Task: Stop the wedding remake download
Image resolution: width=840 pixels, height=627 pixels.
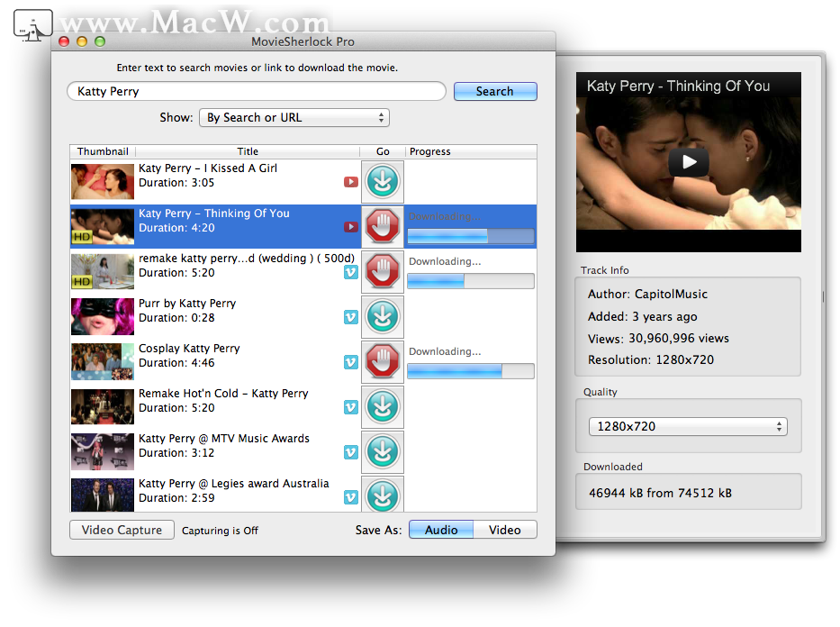Action: coord(383,271)
